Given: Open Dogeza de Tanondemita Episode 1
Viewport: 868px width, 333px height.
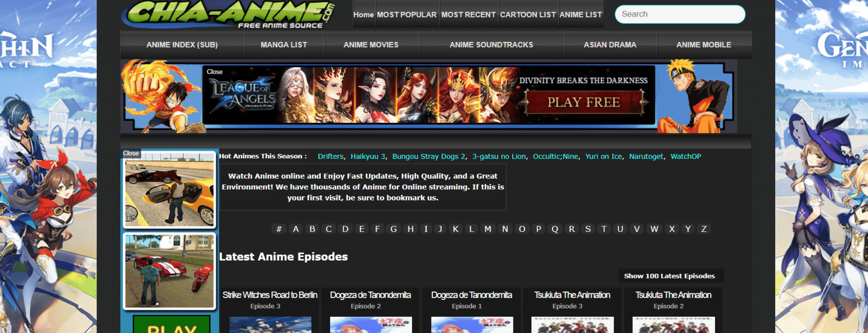Looking at the screenshot, I should [472, 295].
